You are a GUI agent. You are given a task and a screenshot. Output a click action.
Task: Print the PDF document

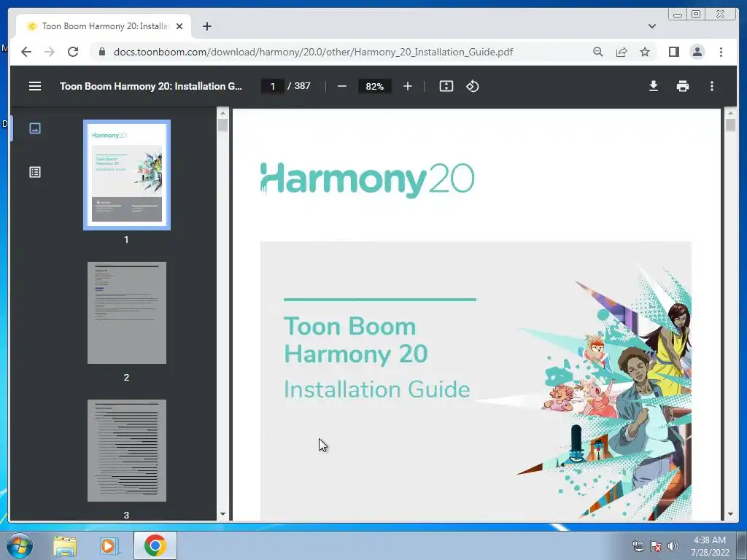[683, 86]
